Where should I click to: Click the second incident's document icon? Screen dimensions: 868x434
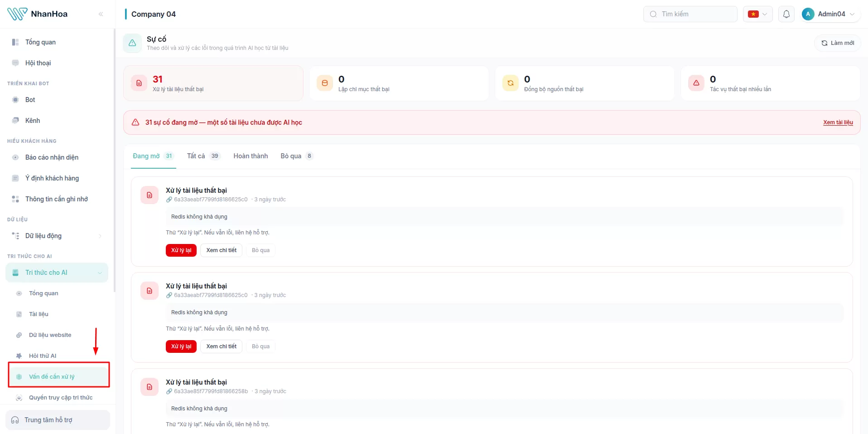coord(149,291)
